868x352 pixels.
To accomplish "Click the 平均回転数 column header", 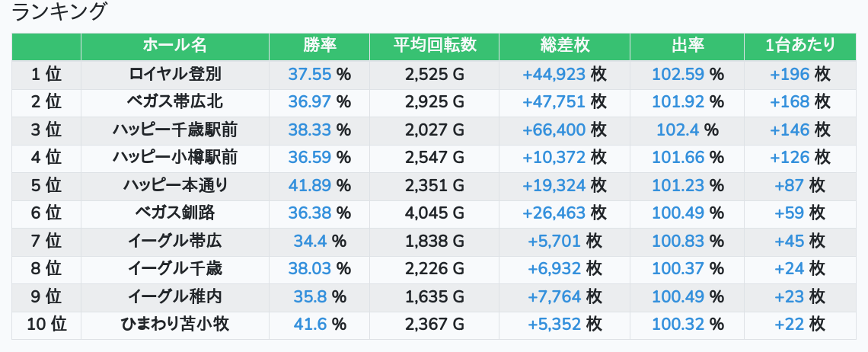I will click(x=434, y=46).
